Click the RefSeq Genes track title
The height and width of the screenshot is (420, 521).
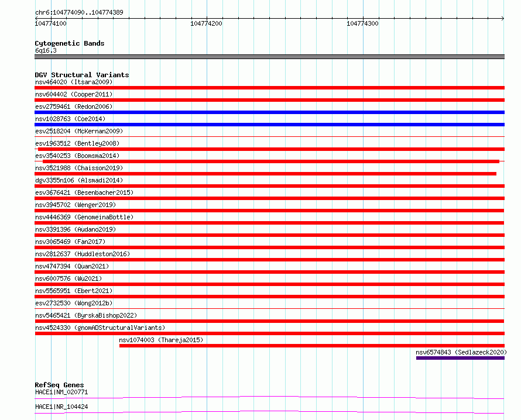tap(59, 385)
